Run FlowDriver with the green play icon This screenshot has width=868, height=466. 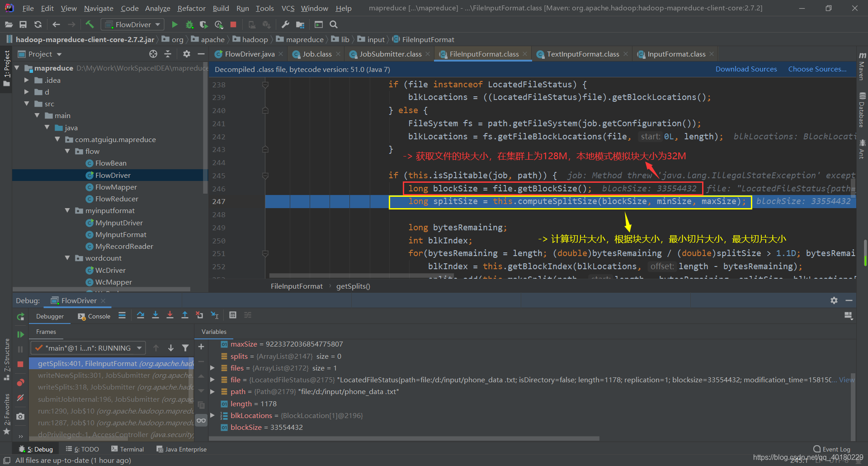coord(175,24)
